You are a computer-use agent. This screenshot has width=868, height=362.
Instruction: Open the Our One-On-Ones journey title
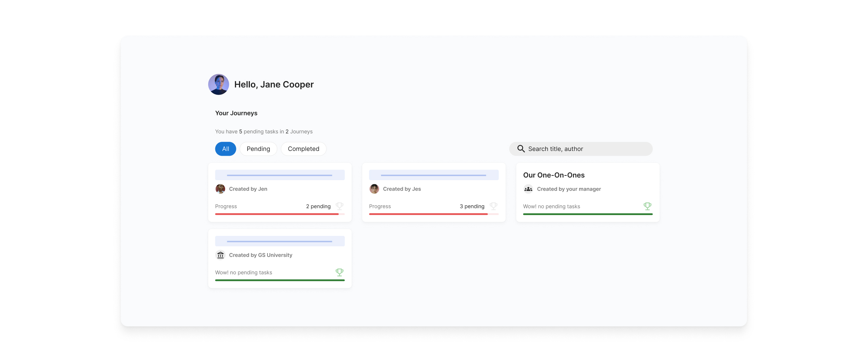[x=554, y=175]
